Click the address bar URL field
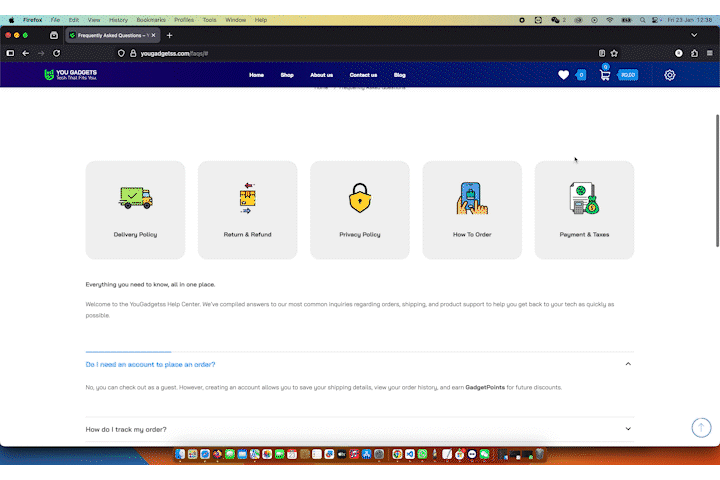The width and height of the screenshot is (720, 480). click(x=300, y=53)
